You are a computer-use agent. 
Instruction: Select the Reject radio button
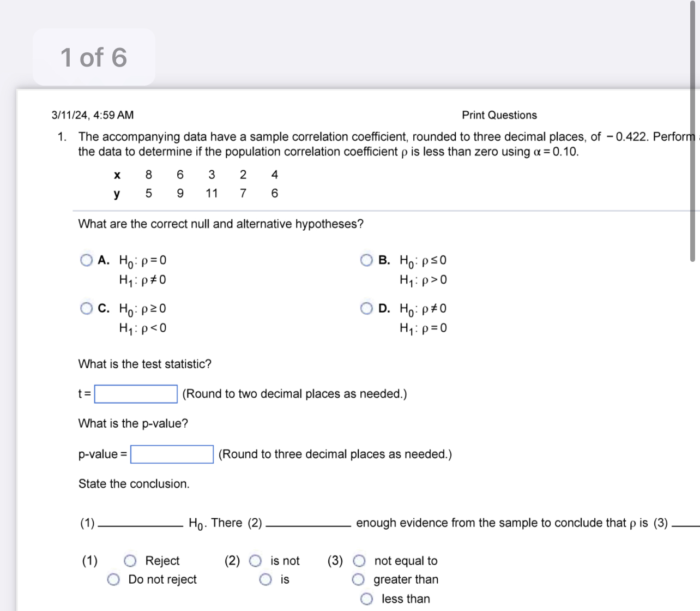pos(129,560)
